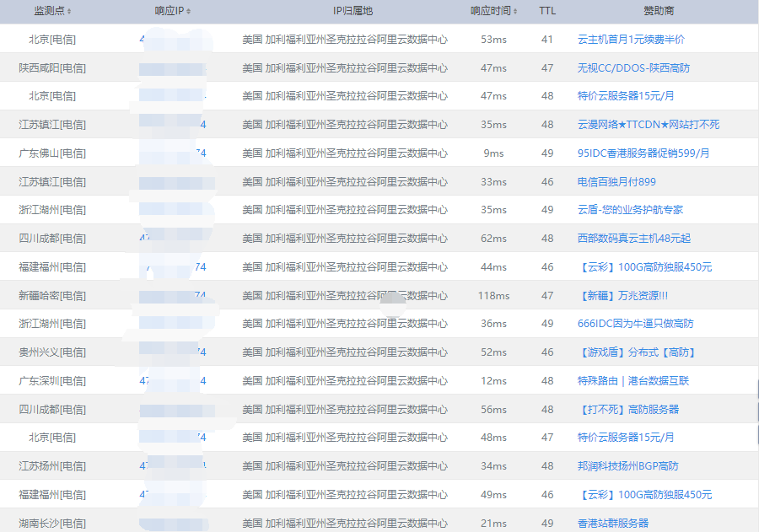The height and width of the screenshot is (532, 759).
Task: Open the 云盾-您的业务护航专家 link
Action: (x=630, y=210)
